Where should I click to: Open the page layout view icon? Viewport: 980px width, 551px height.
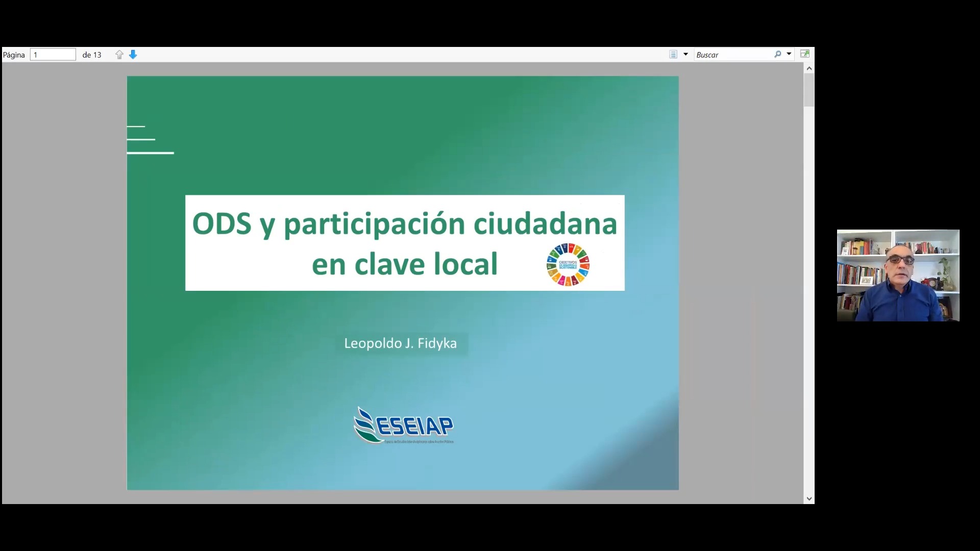click(x=673, y=55)
